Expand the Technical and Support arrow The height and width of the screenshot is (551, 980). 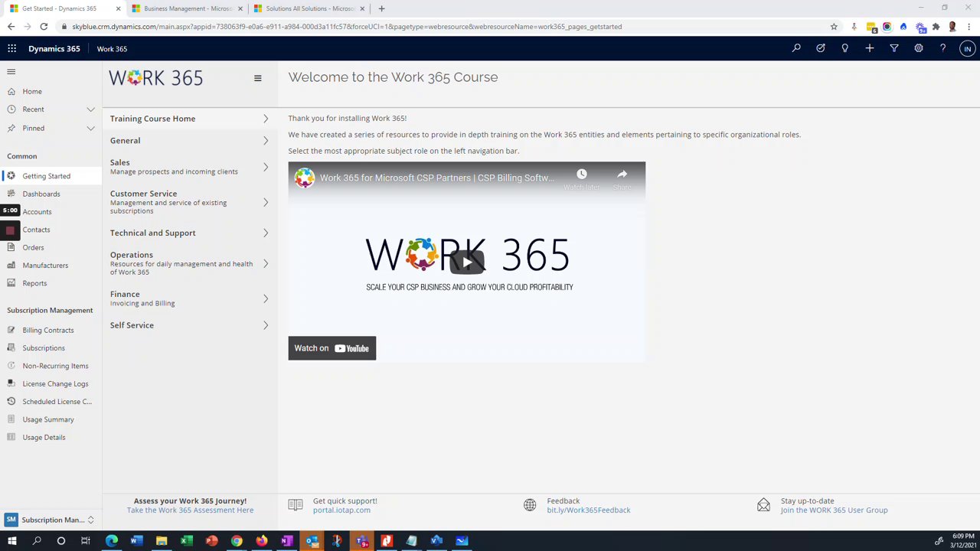(266, 233)
